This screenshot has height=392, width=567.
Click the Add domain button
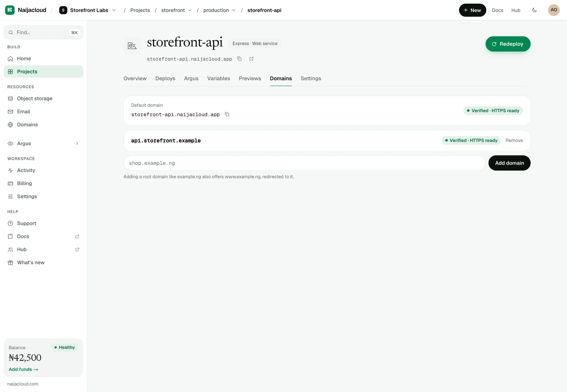[509, 163]
